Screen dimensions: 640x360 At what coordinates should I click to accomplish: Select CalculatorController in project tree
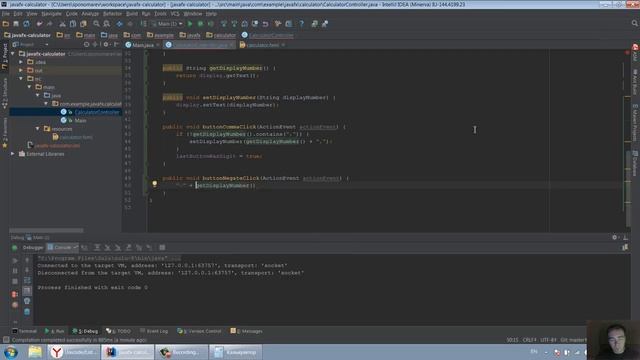coord(97,112)
